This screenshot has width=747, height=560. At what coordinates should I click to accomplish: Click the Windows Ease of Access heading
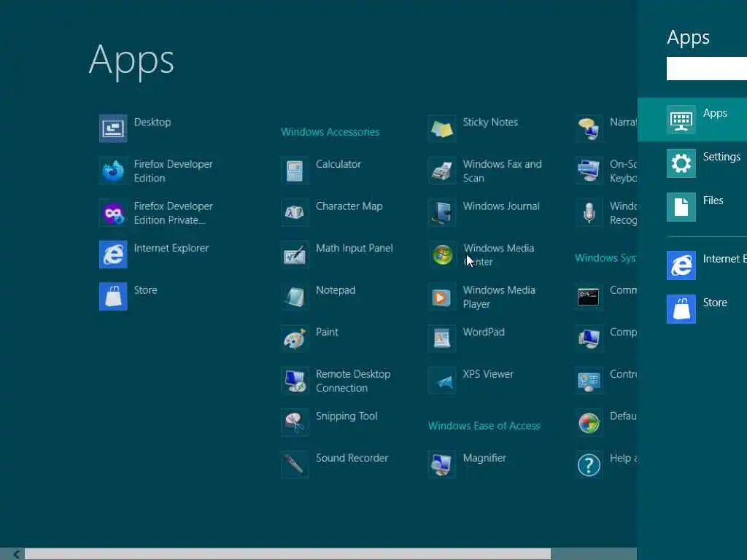(x=484, y=426)
